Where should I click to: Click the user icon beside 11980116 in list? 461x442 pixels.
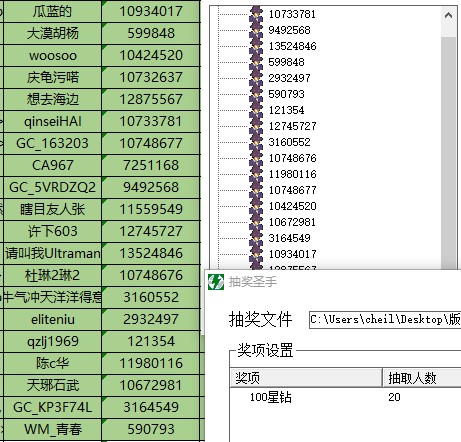click(256, 174)
